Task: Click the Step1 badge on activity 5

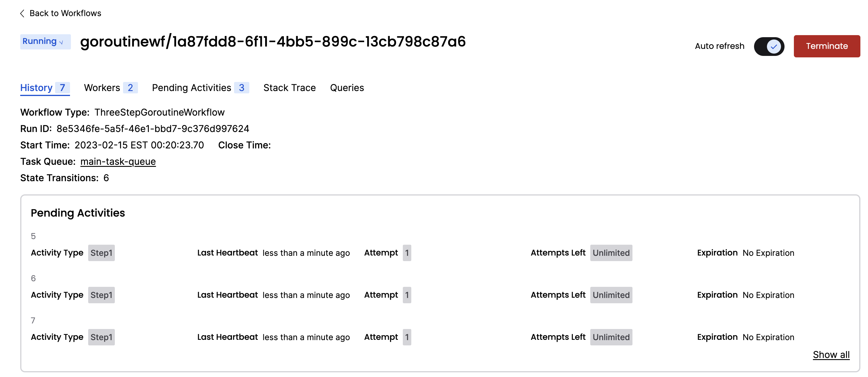Action: click(x=101, y=253)
